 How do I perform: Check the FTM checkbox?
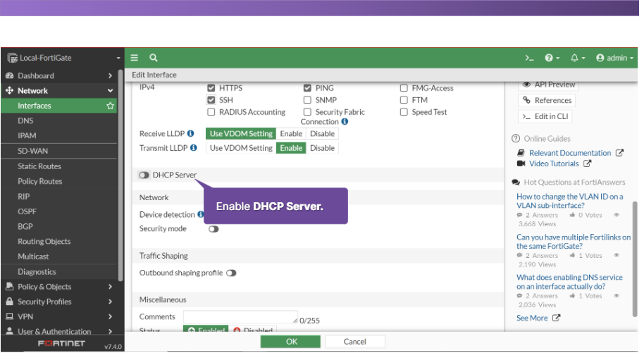coord(404,100)
